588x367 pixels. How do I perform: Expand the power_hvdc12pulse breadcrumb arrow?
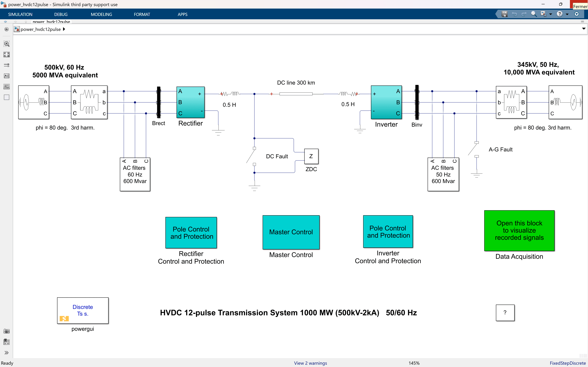click(64, 29)
